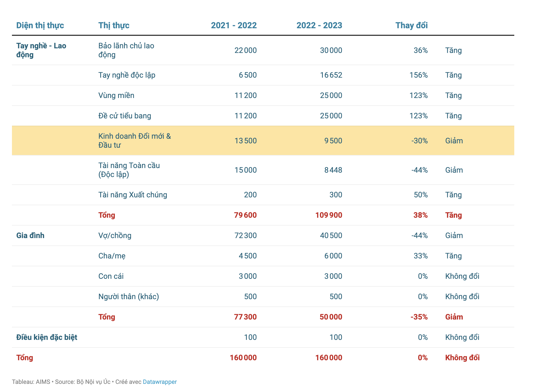This screenshot has width=536, height=392.
Task: Open the Datawrapper link in the footer
Action: 160,382
